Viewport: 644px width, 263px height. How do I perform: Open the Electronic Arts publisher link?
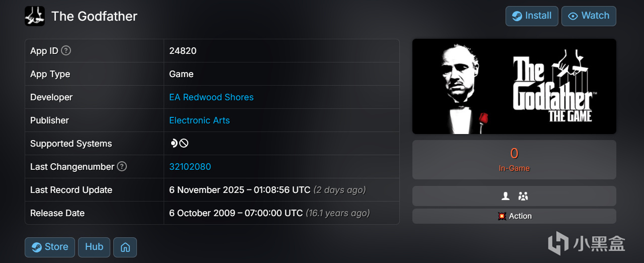coord(199,120)
